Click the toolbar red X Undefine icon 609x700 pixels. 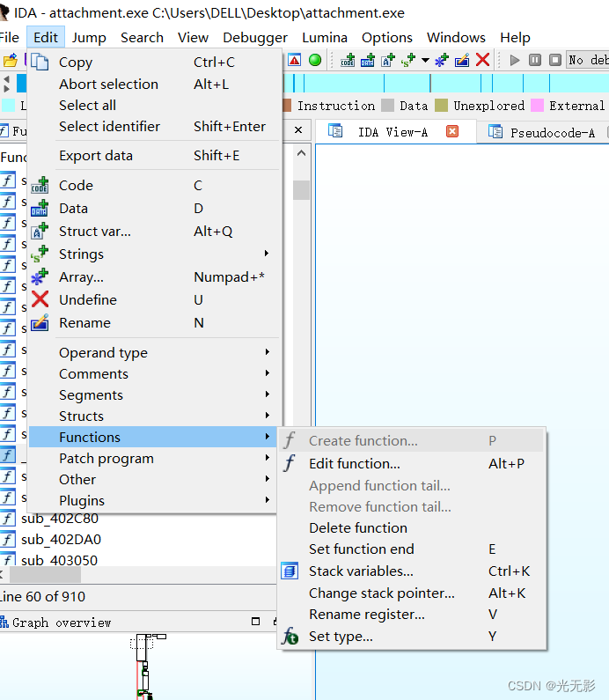pyautogui.click(x=483, y=60)
